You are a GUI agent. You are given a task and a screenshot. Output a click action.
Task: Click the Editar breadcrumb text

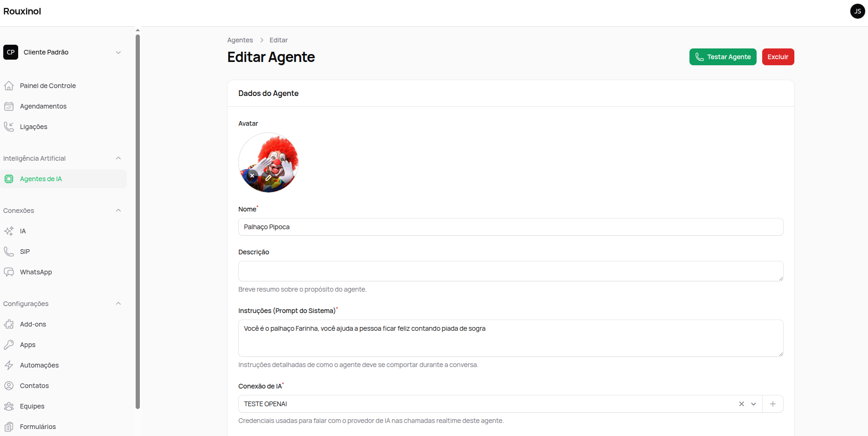(x=279, y=40)
